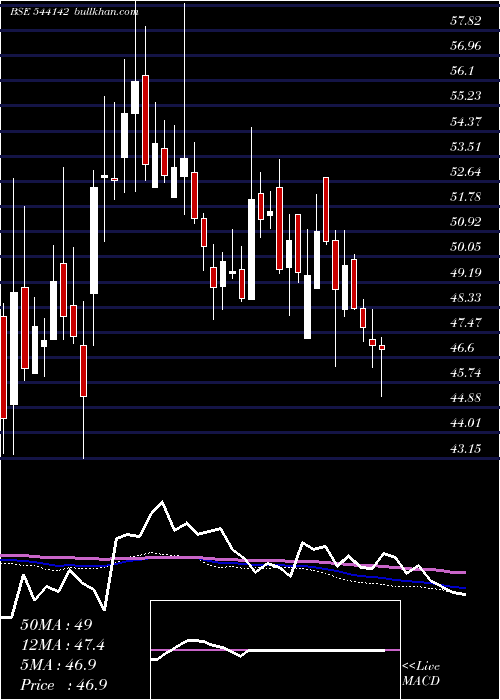Click the BSE 544142 ticker label
Image resolution: width=500 pixels, height=700 pixels.
click(39, 12)
